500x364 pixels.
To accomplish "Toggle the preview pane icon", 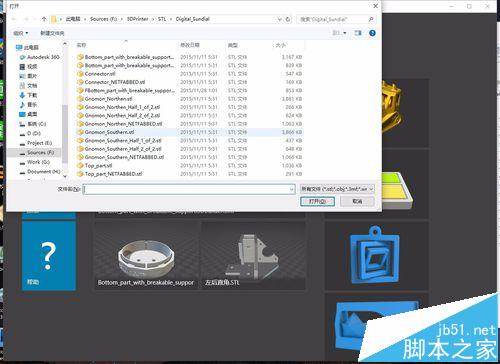I will pos(358,33).
